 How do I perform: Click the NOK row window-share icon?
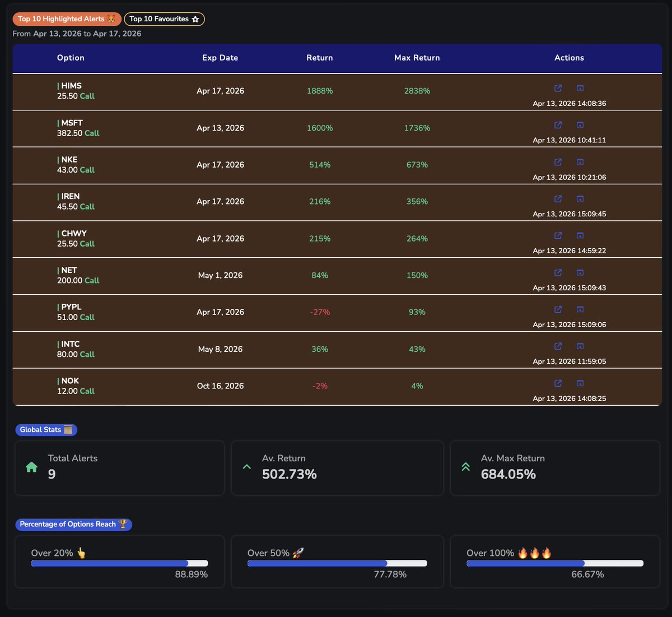[x=580, y=383]
